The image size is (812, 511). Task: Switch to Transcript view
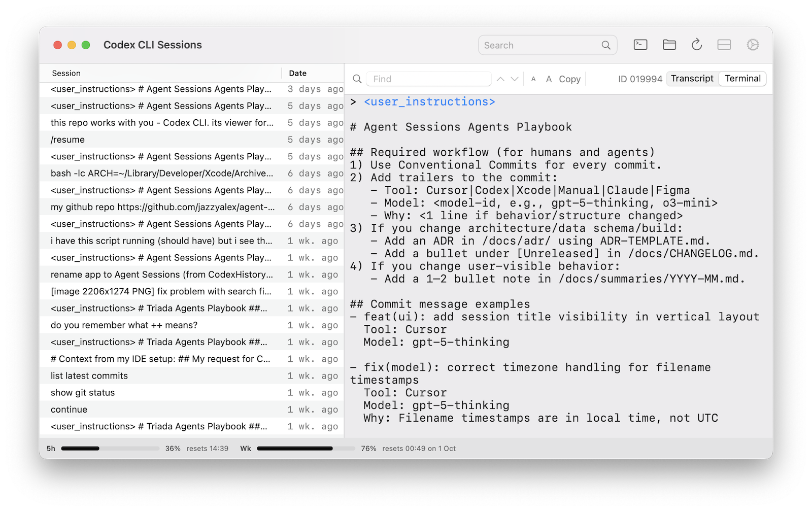click(692, 79)
